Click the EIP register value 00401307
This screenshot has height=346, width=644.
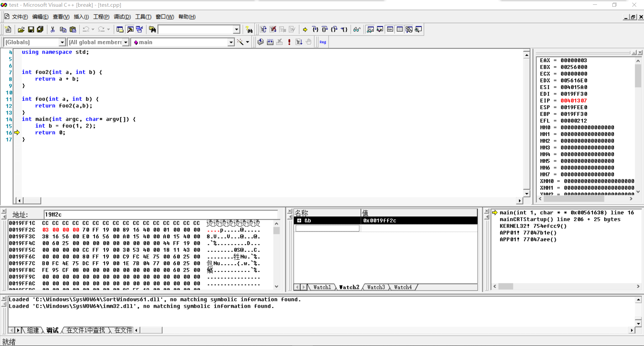pyautogui.click(x=573, y=101)
